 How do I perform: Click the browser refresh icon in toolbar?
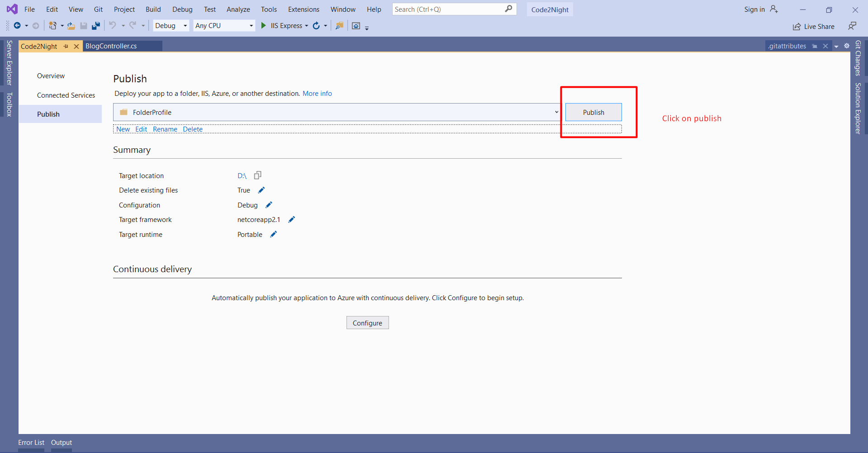[316, 26]
